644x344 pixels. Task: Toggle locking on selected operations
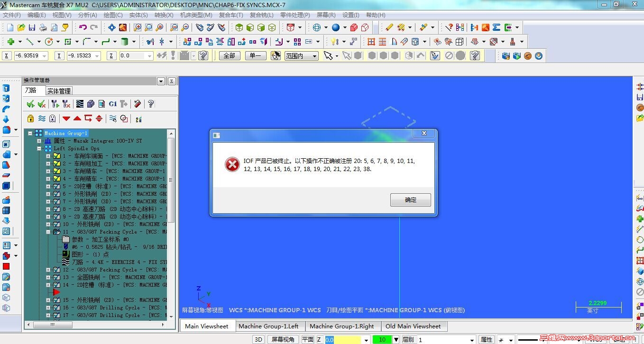tap(30, 118)
